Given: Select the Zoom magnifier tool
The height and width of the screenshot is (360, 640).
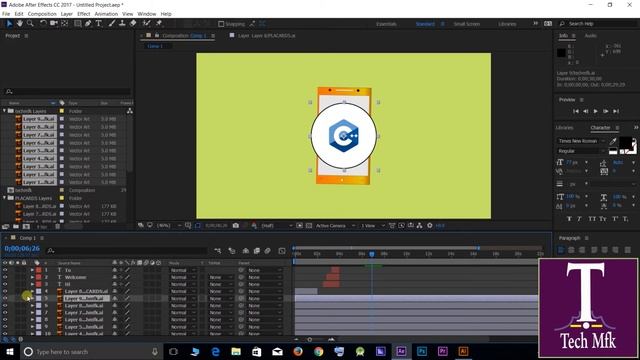Looking at the screenshot, I should tap(30, 24).
